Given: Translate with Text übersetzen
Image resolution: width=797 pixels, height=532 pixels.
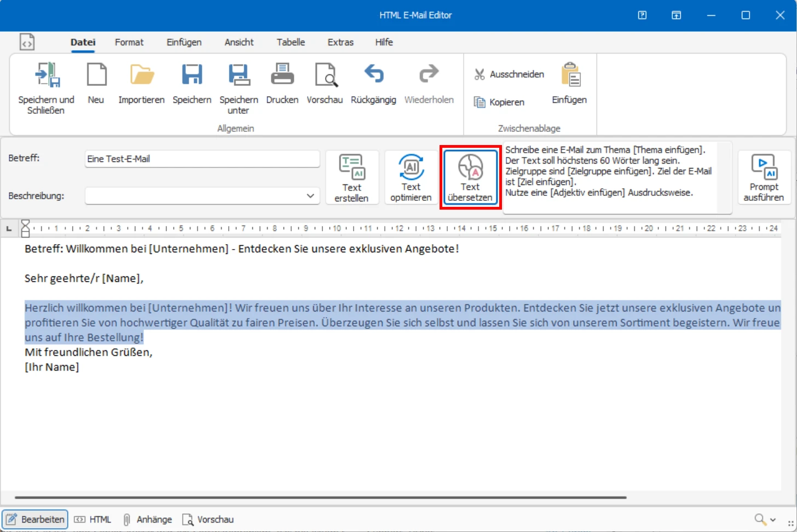Looking at the screenshot, I should tap(470, 177).
